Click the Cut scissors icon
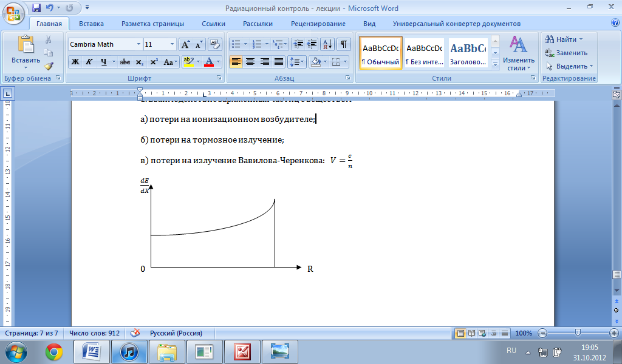The image size is (622, 364). [49, 39]
